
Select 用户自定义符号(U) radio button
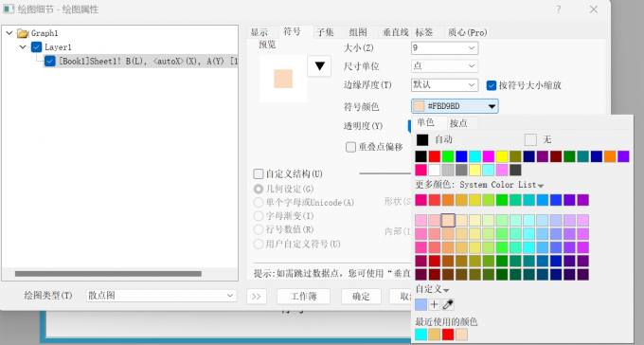point(259,245)
